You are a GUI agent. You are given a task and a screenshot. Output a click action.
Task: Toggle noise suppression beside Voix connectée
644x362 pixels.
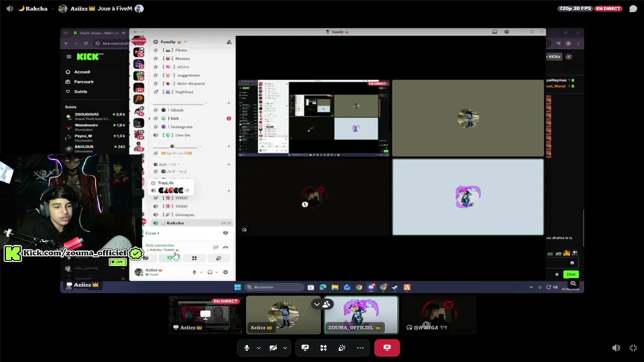click(x=215, y=247)
